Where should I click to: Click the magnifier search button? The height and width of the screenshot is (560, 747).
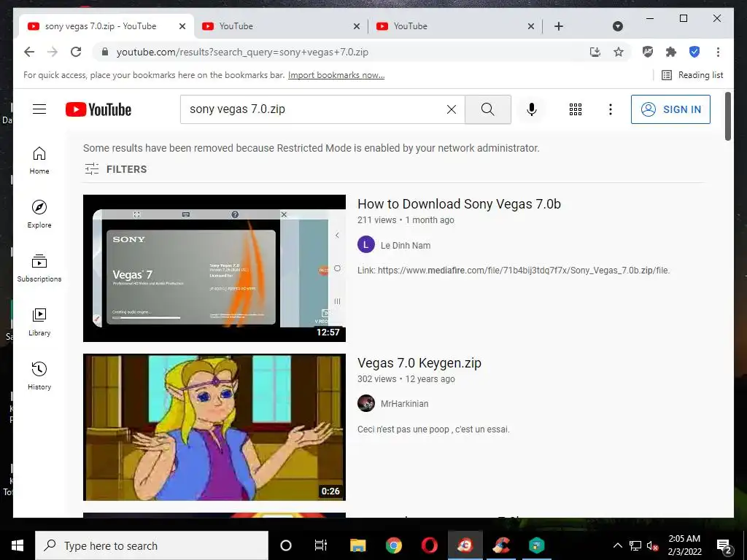tap(488, 109)
